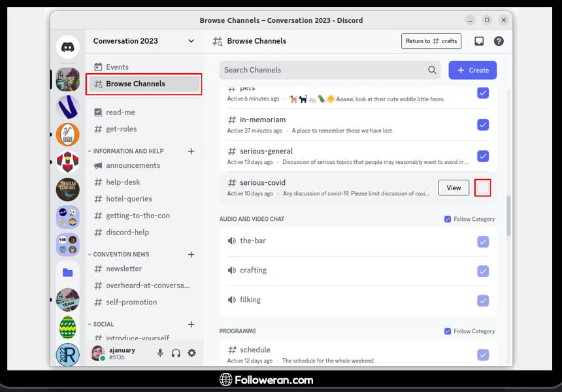Open the server folder icon in sidebar
This screenshot has width=562, height=392.
point(67,272)
